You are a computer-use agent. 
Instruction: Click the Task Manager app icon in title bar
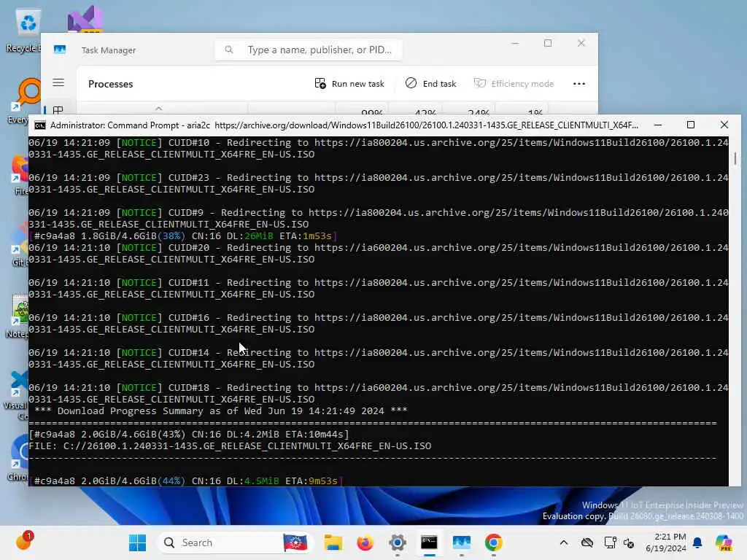(x=60, y=50)
